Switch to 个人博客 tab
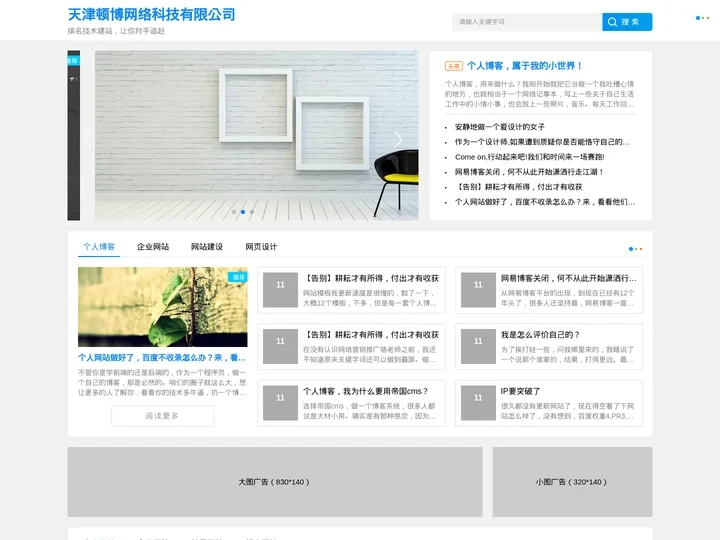The image size is (720, 540). coord(99,247)
